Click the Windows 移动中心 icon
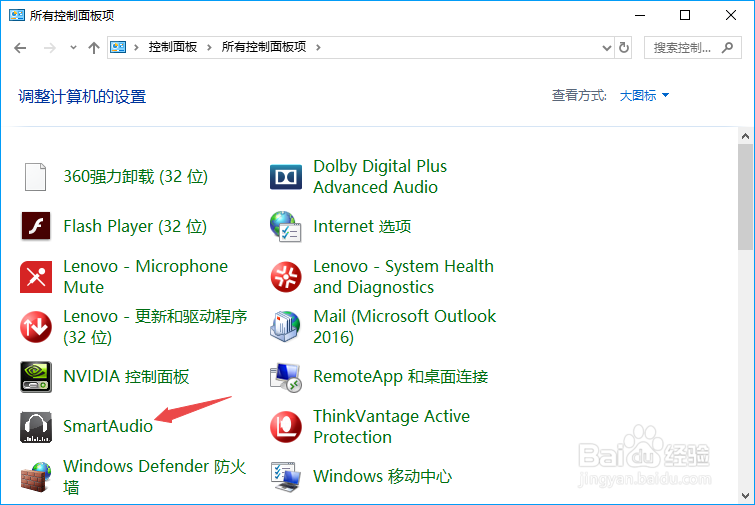 click(286, 477)
